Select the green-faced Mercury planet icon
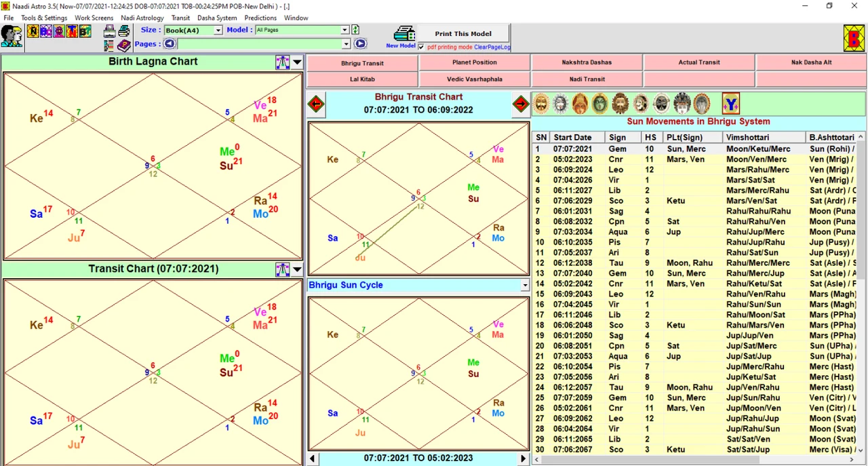 (x=600, y=103)
